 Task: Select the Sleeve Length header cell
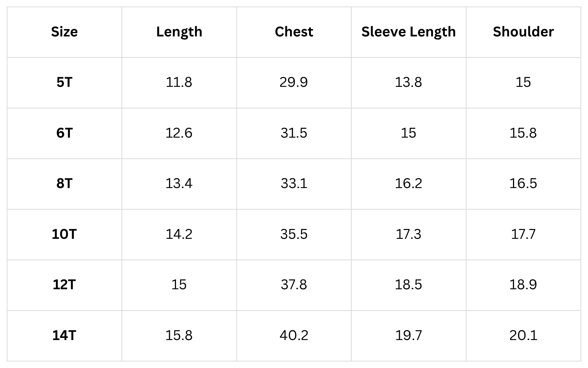408,32
